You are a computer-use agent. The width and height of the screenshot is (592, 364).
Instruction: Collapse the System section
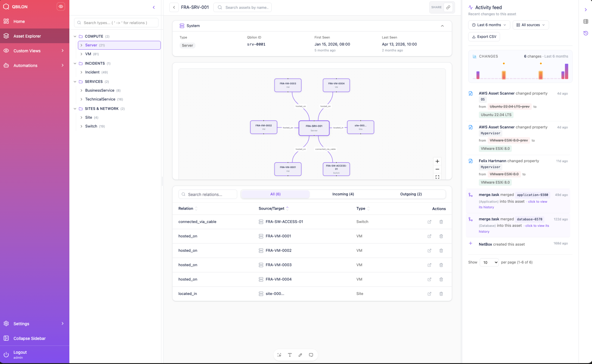click(442, 26)
